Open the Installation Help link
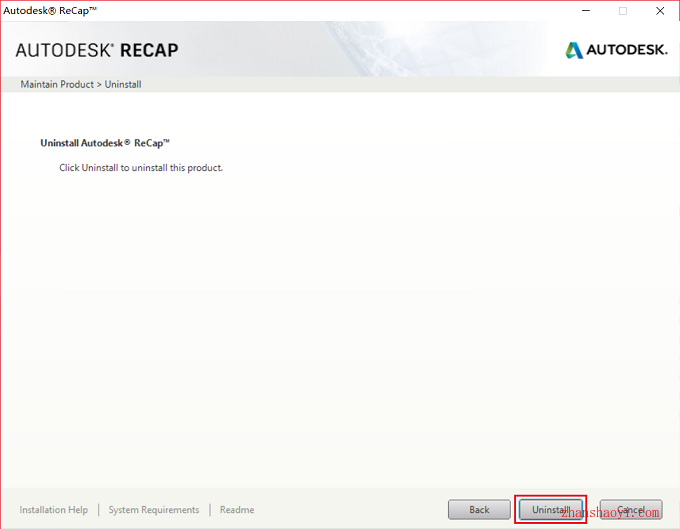The width and height of the screenshot is (680, 529). [x=54, y=509]
